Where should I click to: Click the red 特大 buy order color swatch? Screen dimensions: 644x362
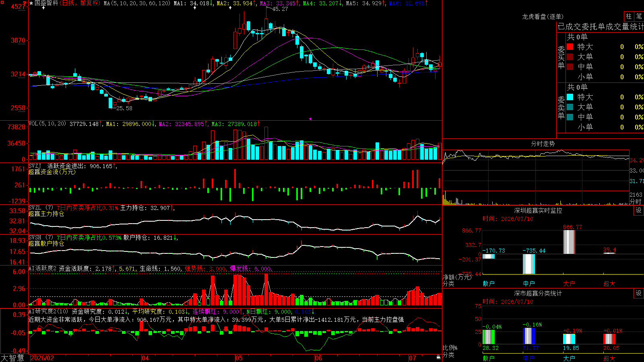click(570, 47)
